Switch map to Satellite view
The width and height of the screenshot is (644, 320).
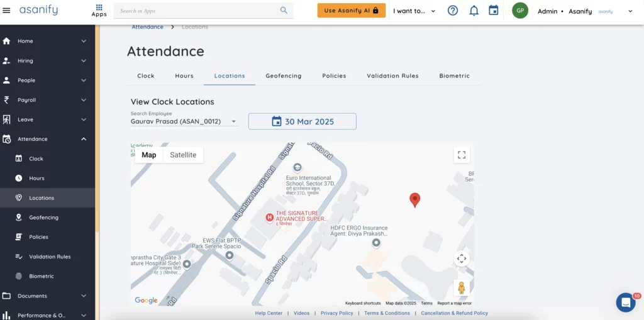183,155
